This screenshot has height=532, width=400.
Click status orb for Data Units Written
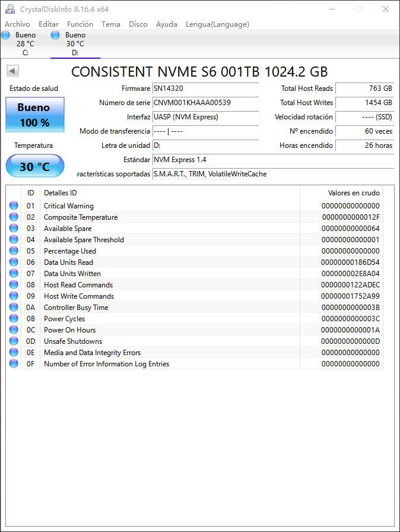coord(14,273)
